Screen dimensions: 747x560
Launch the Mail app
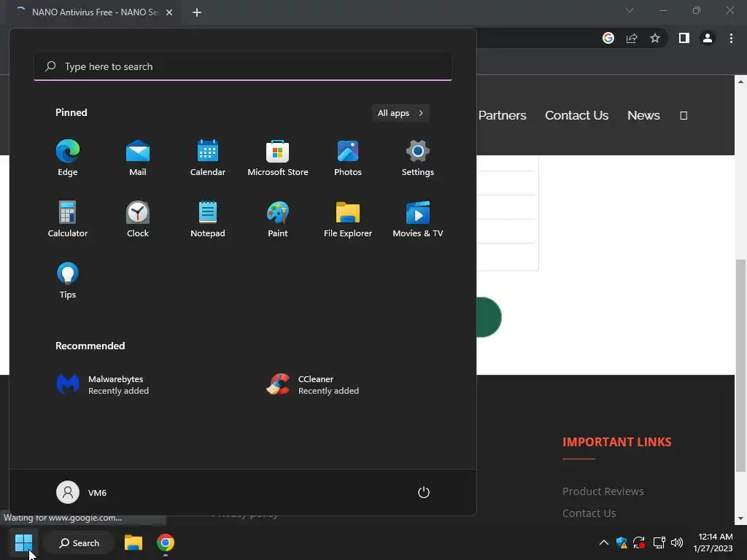(138, 158)
